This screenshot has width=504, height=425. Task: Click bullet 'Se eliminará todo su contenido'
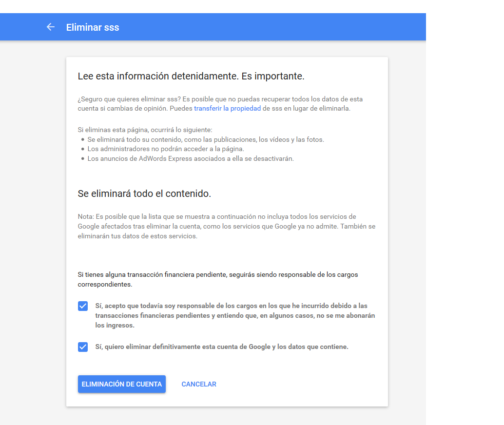coord(206,139)
